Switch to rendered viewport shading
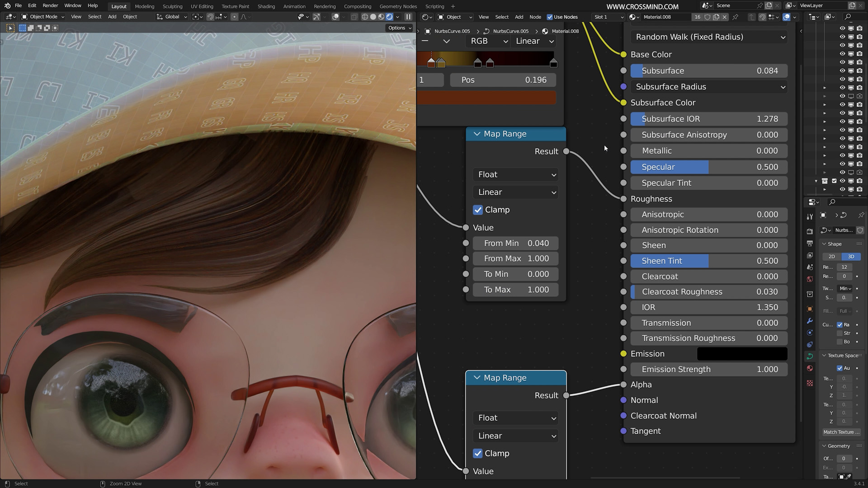868x488 pixels. 389,17
